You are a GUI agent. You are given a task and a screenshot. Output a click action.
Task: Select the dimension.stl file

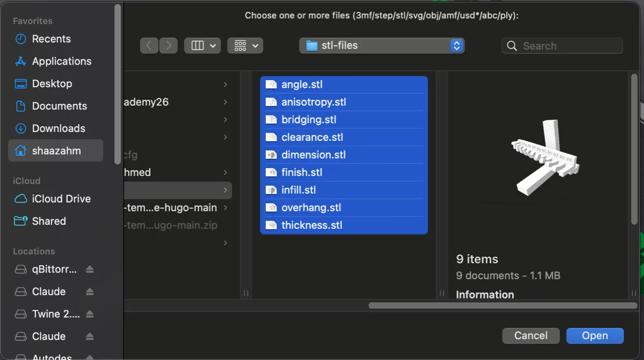pyautogui.click(x=344, y=155)
